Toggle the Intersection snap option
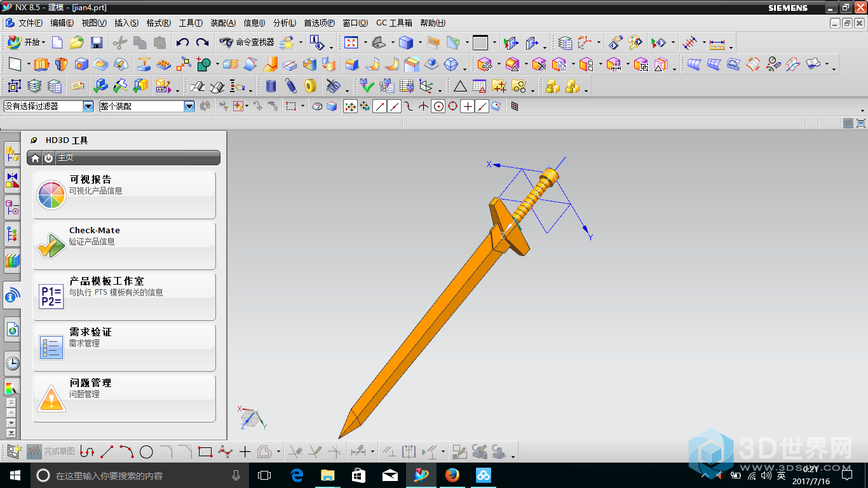Screen dimensions: 868x488 tap(423, 107)
